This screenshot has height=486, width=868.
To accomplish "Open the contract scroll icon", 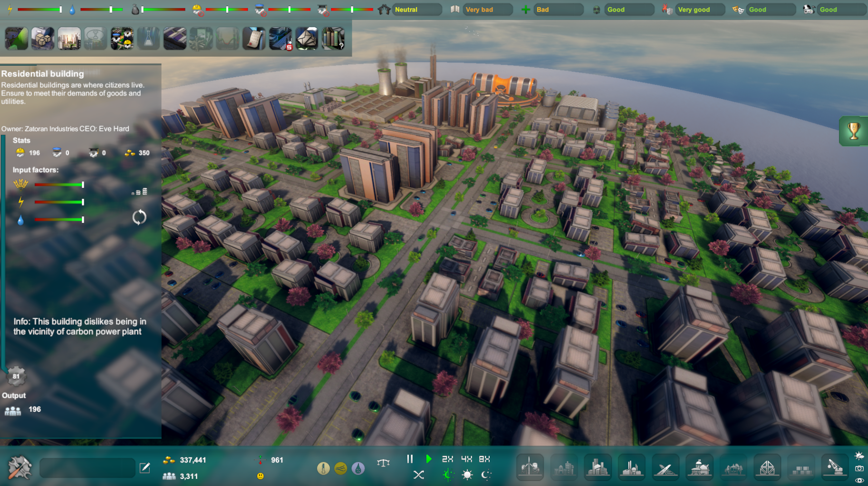I will (254, 39).
